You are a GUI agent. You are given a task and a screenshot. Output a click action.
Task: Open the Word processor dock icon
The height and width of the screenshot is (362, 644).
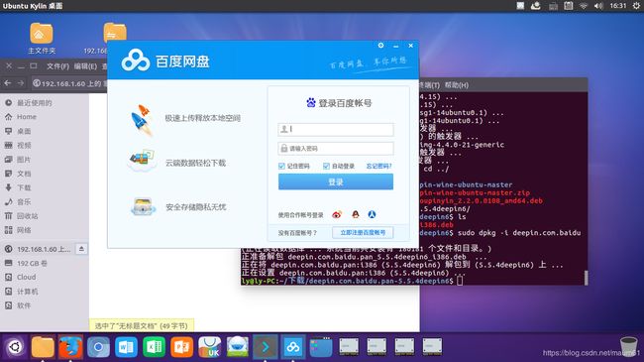(x=126, y=347)
